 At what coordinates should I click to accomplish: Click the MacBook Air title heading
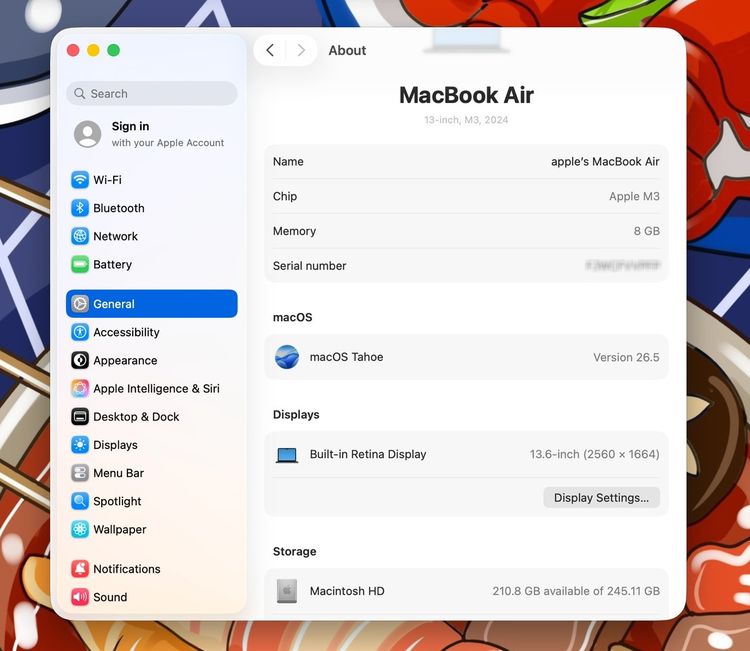pos(466,95)
